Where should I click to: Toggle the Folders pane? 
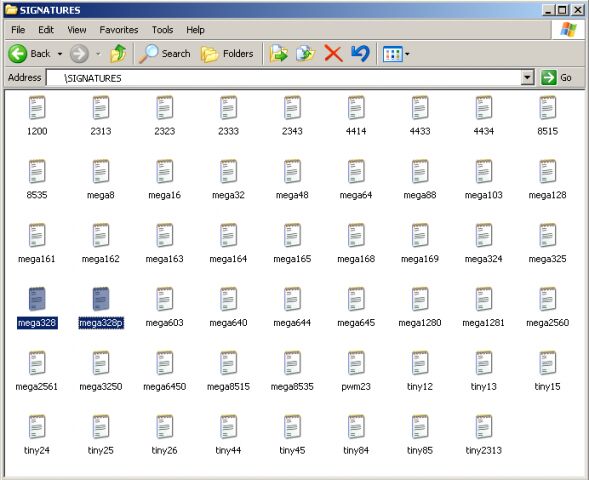tap(227, 54)
